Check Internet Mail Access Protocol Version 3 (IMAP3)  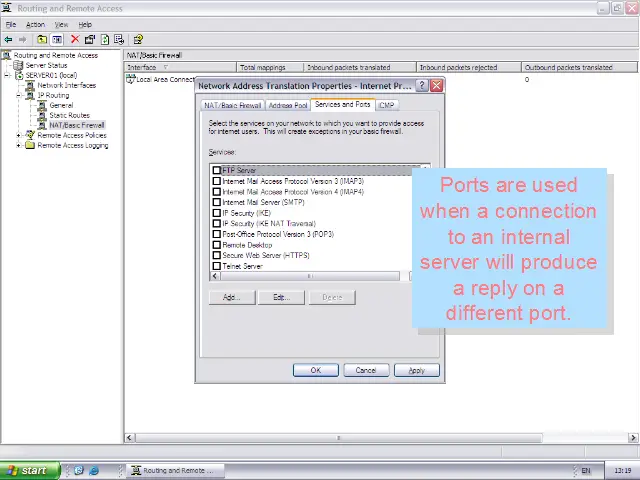(x=217, y=181)
